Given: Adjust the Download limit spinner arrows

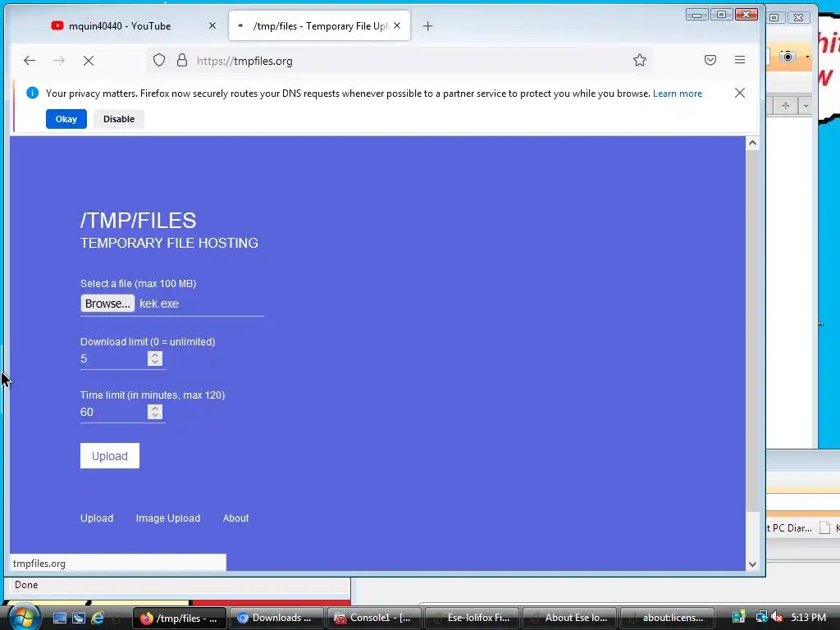Looking at the screenshot, I should click(155, 358).
